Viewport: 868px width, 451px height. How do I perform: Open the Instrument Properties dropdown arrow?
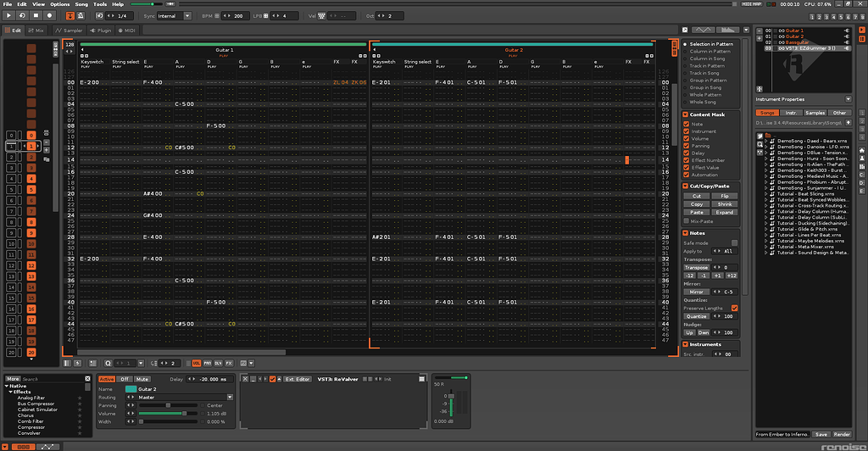pyautogui.click(x=848, y=99)
